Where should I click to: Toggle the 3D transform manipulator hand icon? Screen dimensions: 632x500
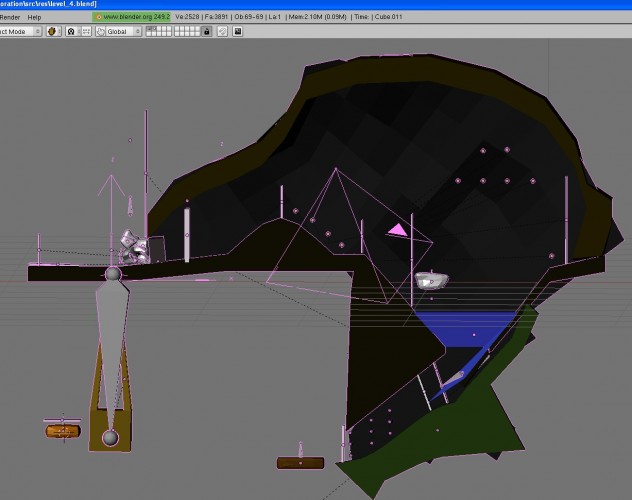(x=100, y=31)
